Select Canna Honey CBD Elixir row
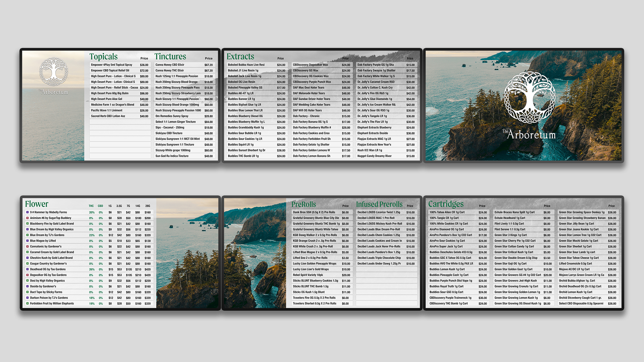The image size is (644, 362). click(184, 65)
